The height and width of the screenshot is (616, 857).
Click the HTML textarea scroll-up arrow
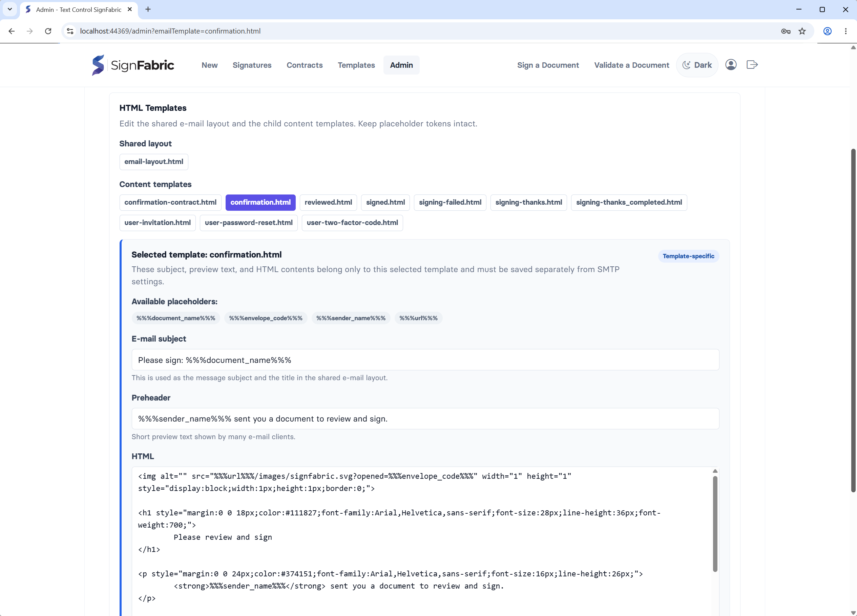coord(715,471)
